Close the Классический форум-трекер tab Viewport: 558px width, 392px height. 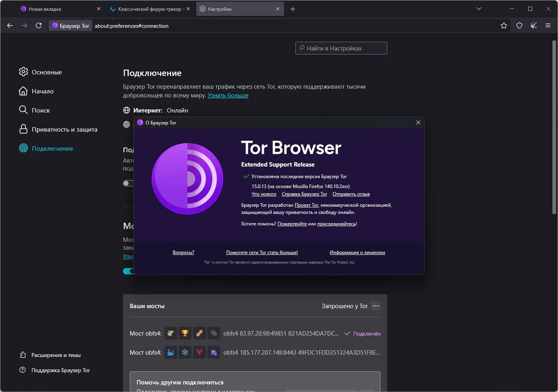click(x=188, y=9)
